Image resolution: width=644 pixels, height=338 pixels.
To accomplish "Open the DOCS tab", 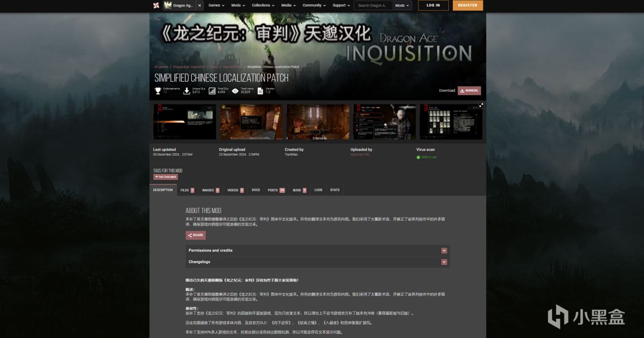I will [256, 190].
